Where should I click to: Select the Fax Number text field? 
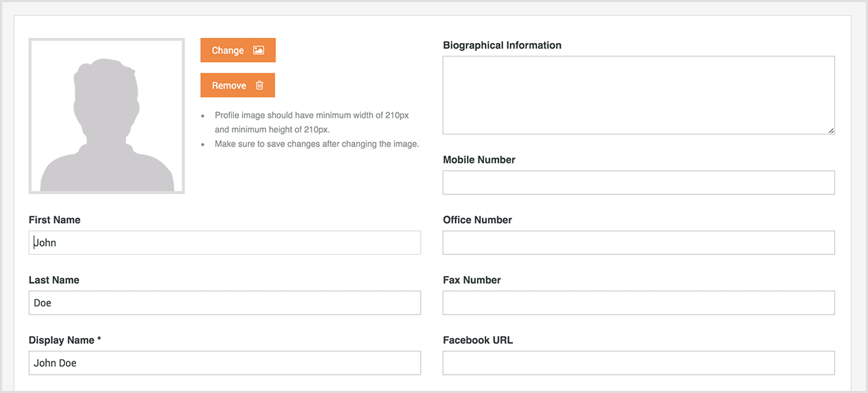pos(638,303)
